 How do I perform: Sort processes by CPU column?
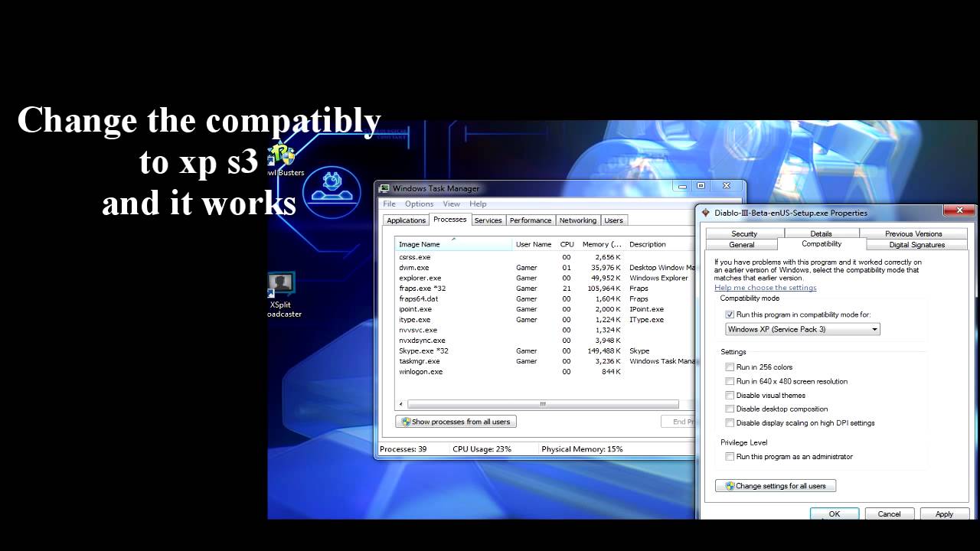coord(567,244)
